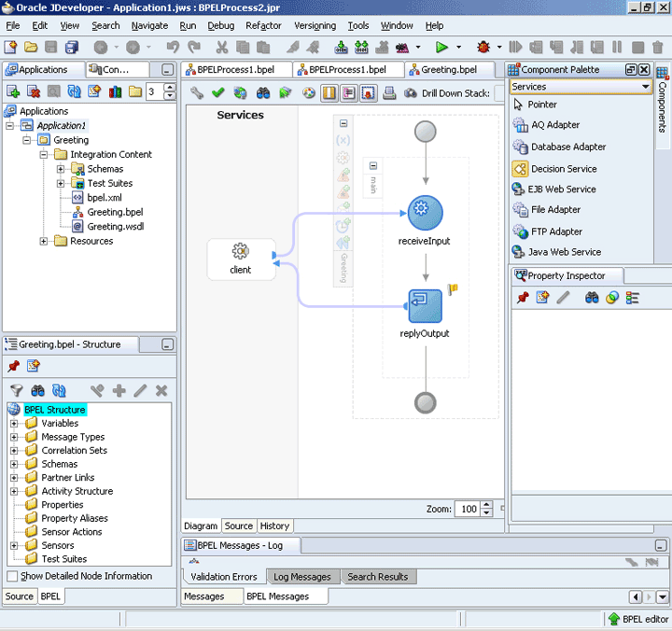Toggle Show Detailed Node Information checkbox
The height and width of the screenshot is (631, 672).
(x=12, y=576)
